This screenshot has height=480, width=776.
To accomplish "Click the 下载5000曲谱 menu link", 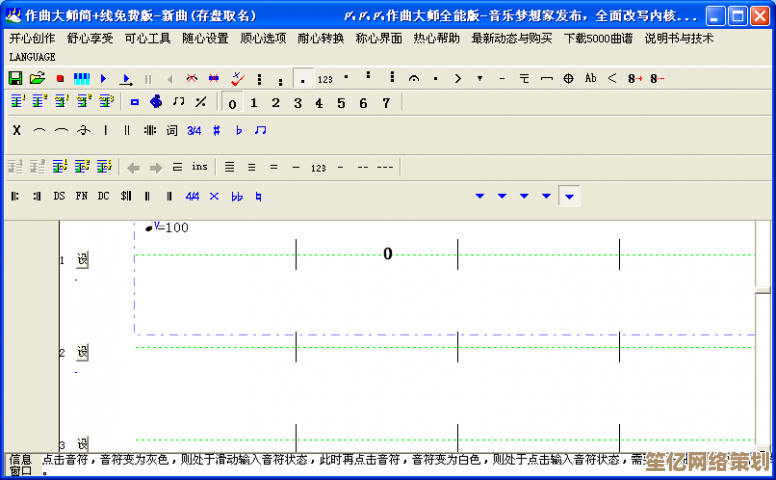I will pos(598,38).
